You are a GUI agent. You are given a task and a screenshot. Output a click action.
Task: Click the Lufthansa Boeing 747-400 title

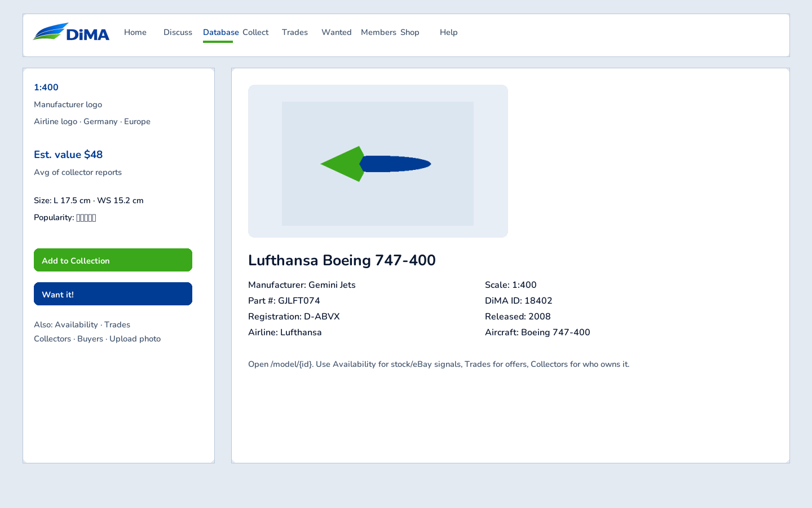342,260
